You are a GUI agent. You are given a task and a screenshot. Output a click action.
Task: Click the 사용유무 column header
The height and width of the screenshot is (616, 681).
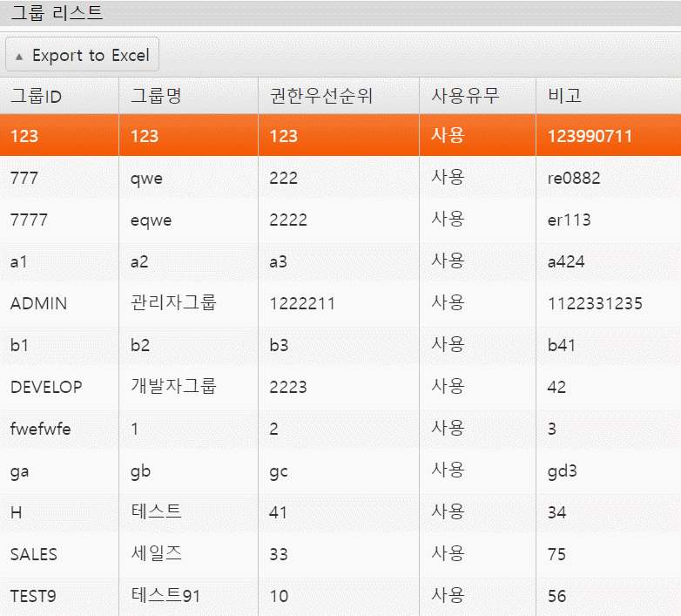(478, 96)
